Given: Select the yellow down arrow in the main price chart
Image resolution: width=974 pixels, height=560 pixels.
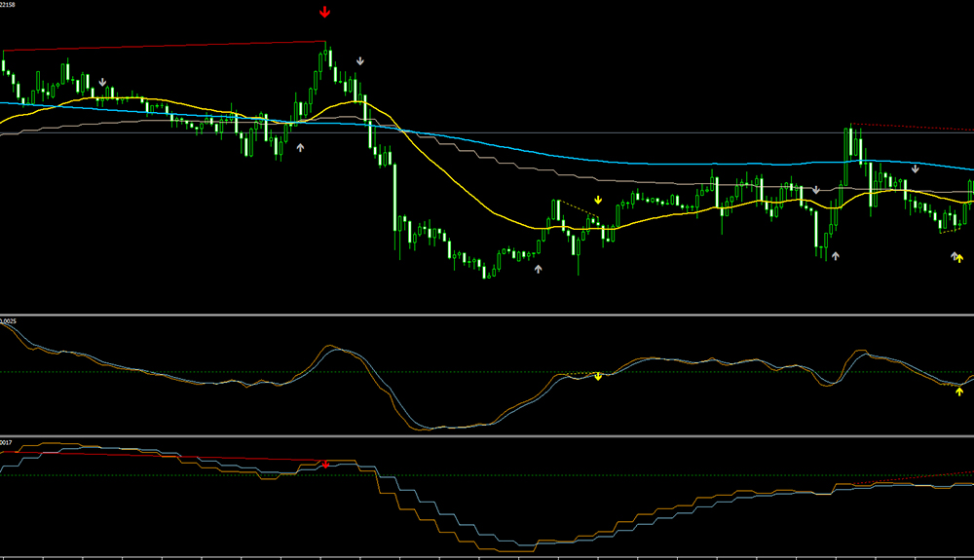Looking at the screenshot, I should tap(598, 200).
